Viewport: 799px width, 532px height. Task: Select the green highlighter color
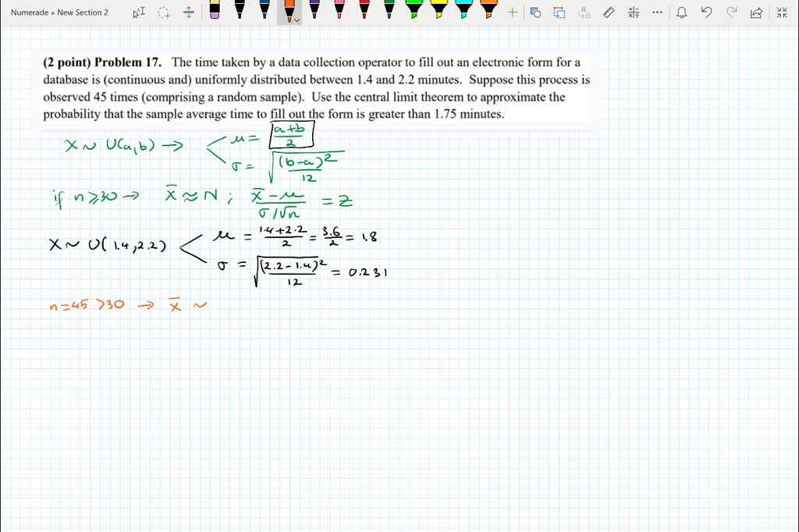(x=414, y=11)
